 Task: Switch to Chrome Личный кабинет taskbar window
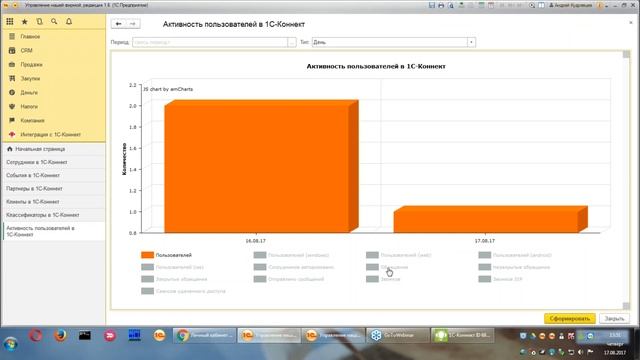[x=204, y=336]
